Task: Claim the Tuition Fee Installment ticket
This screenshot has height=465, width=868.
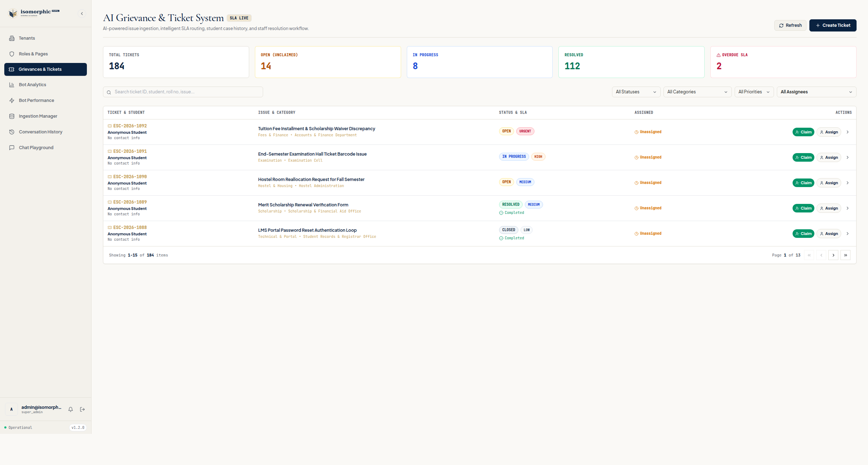Action: point(803,132)
